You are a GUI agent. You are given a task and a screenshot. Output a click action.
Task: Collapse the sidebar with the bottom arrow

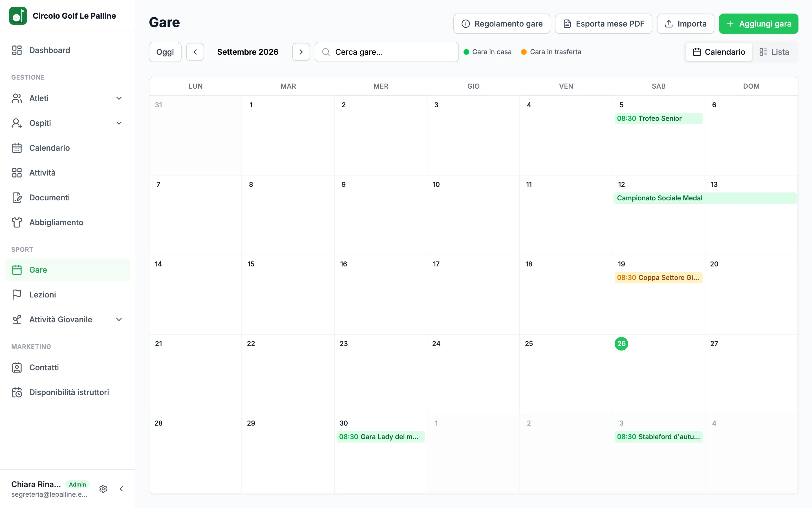[121, 489]
